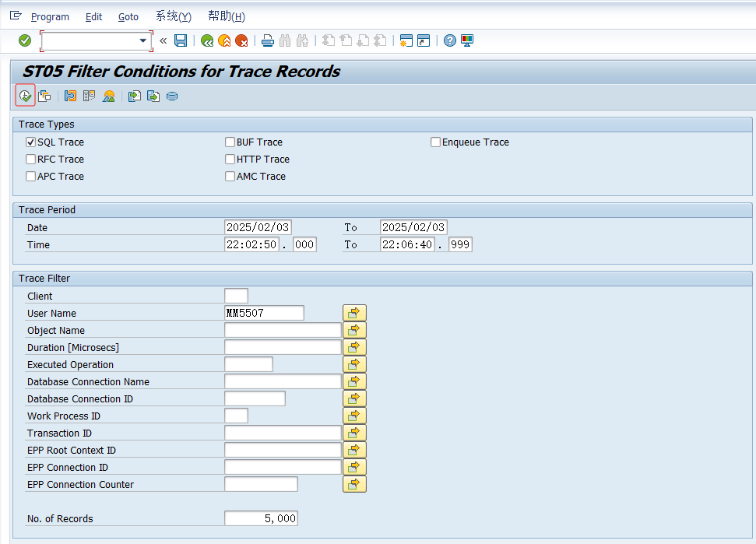Click the red-highlighted Execute trace icon
The height and width of the screenshot is (544, 756).
[x=25, y=94]
